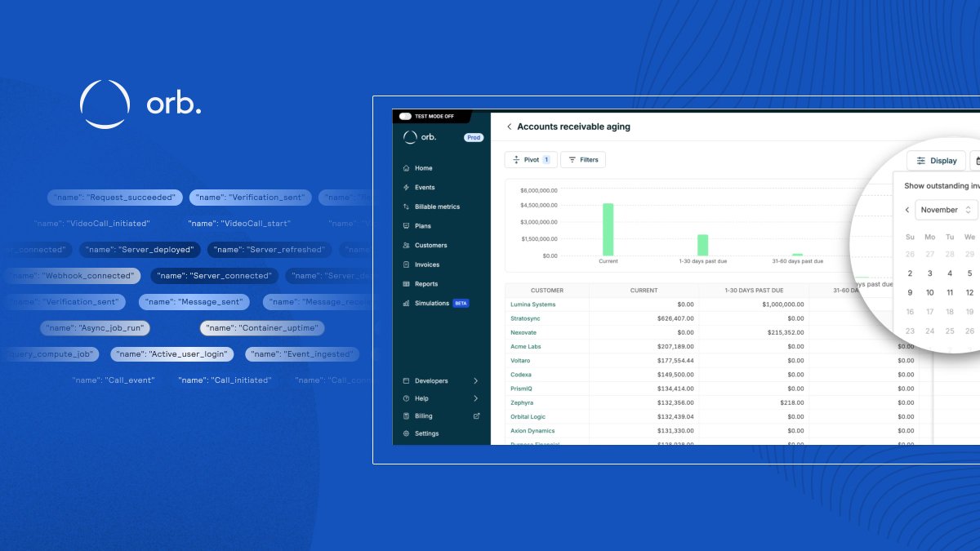Viewport: 980px width, 551px height.
Task: Open the Codexa customer link
Action: pyautogui.click(x=521, y=375)
